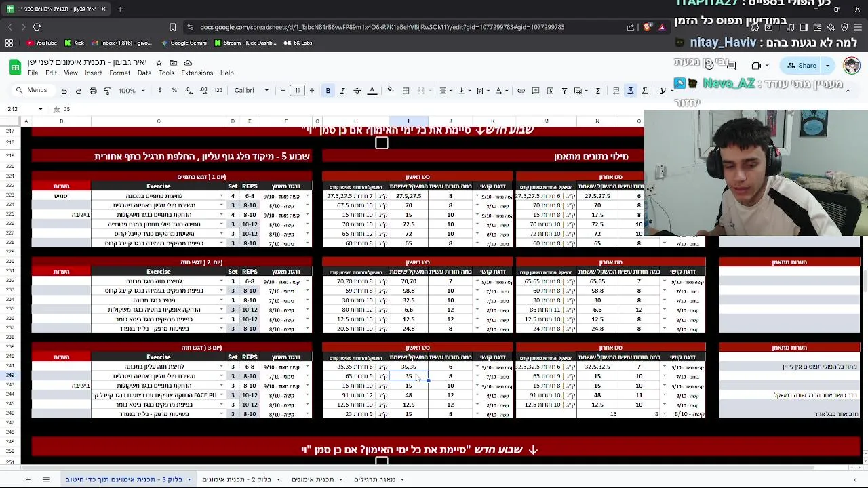Open Google Gemini bookmark

click(x=184, y=43)
